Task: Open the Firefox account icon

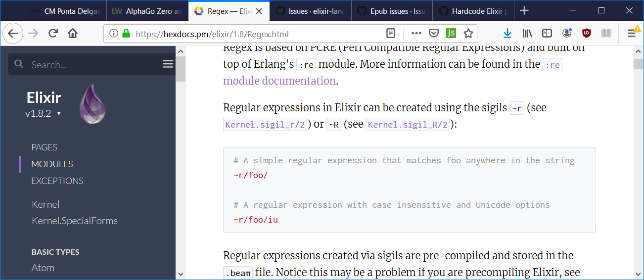Action: coord(567,34)
